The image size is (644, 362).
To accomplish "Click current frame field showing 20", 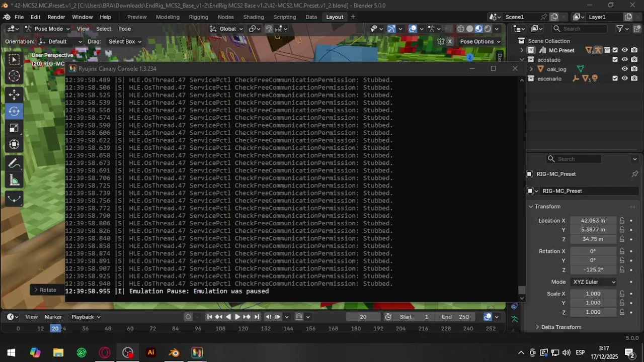I will point(363,317).
